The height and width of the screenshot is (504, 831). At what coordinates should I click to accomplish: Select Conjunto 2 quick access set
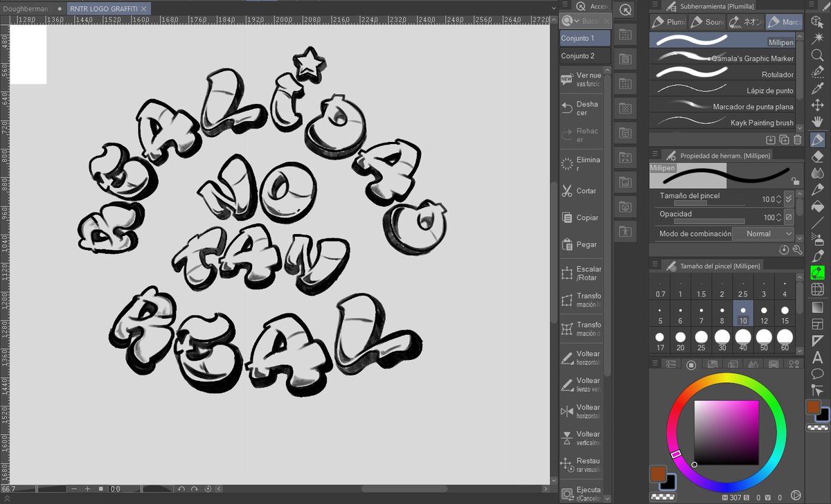coord(585,56)
